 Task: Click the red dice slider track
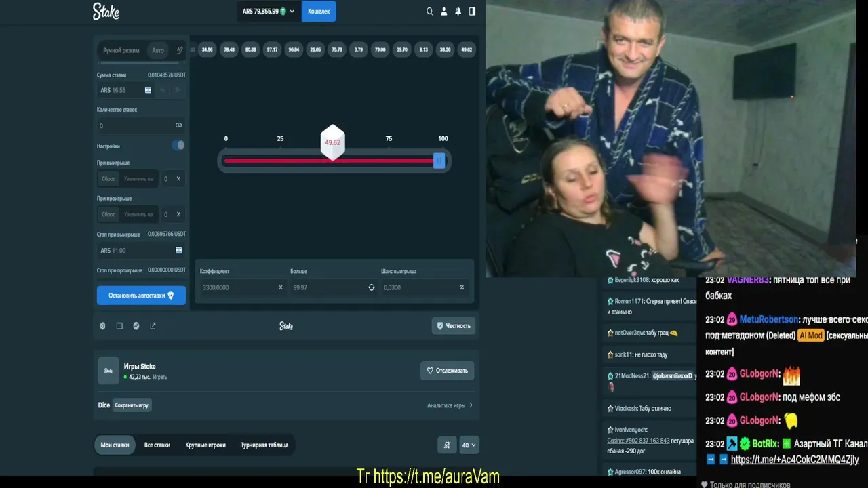[329, 161]
